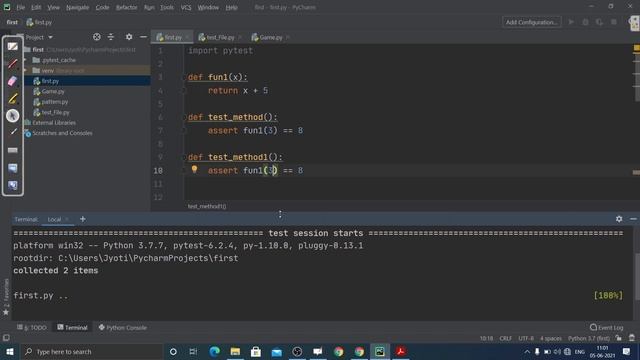Open Python 3.7 interpreter selector

click(x=589, y=338)
